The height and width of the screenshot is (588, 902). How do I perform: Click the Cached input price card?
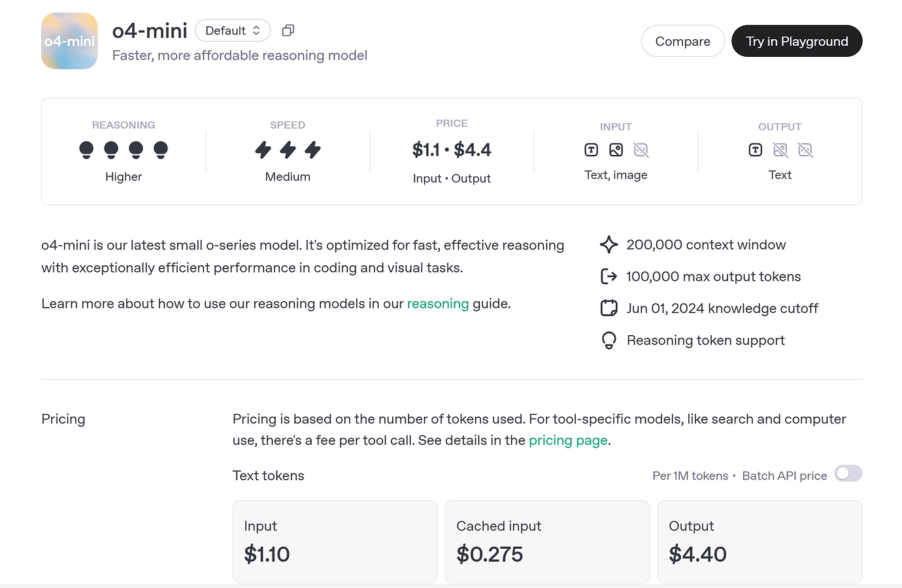pos(547,542)
